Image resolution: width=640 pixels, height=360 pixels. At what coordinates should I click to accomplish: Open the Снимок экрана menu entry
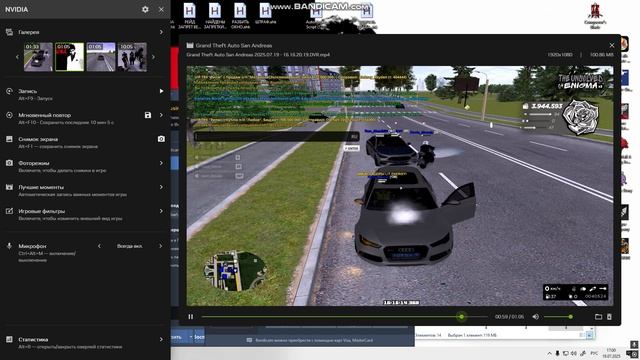click(85, 142)
